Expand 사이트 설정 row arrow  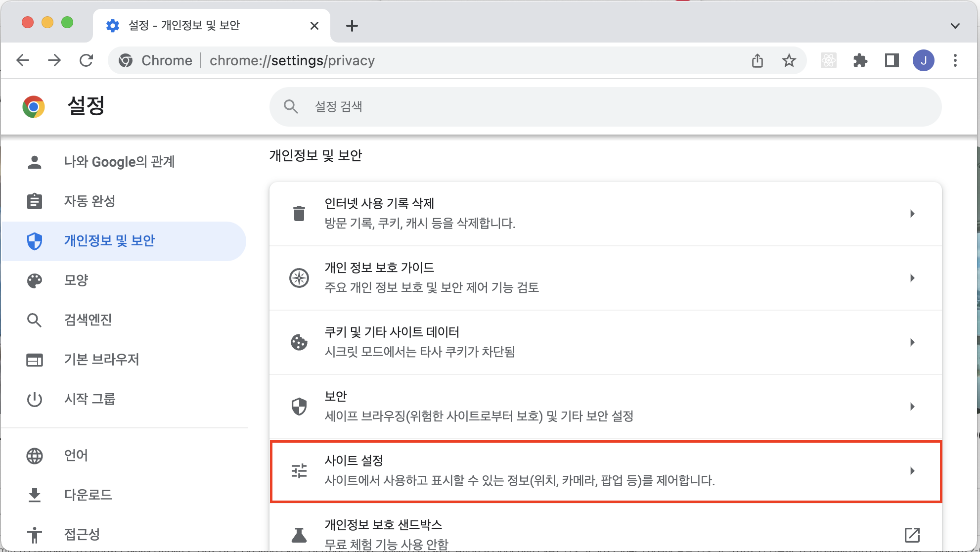click(912, 471)
